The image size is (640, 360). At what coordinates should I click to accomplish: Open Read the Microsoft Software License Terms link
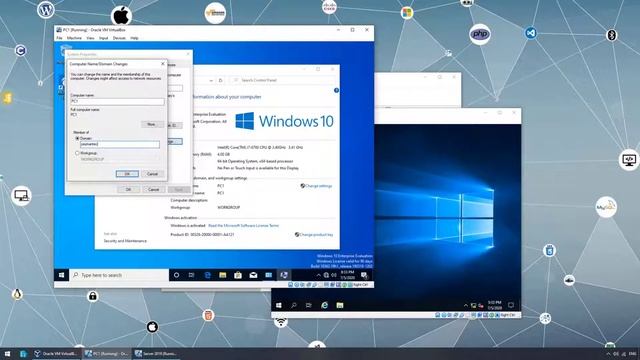[244, 226]
